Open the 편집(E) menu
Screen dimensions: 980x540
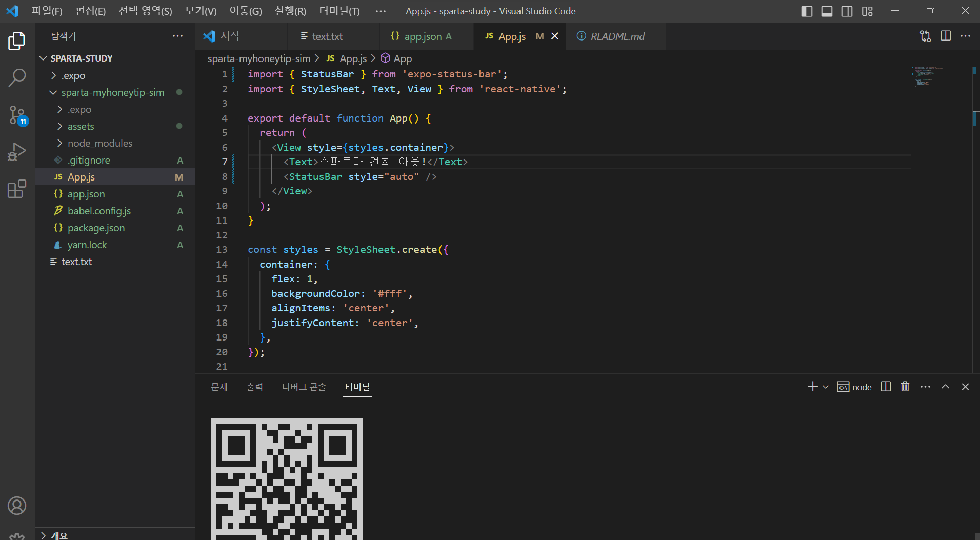(x=90, y=11)
